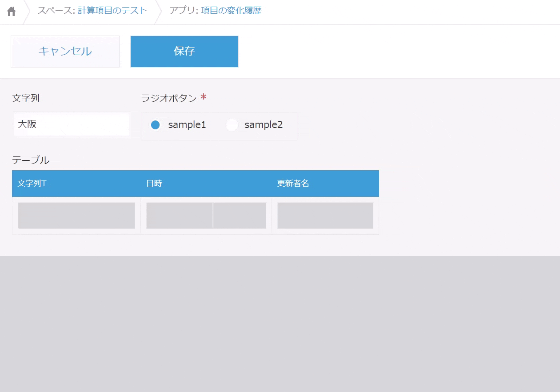The width and height of the screenshot is (560, 392).
Task: Click the 文字列T table cell field
Action: point(76,216)
